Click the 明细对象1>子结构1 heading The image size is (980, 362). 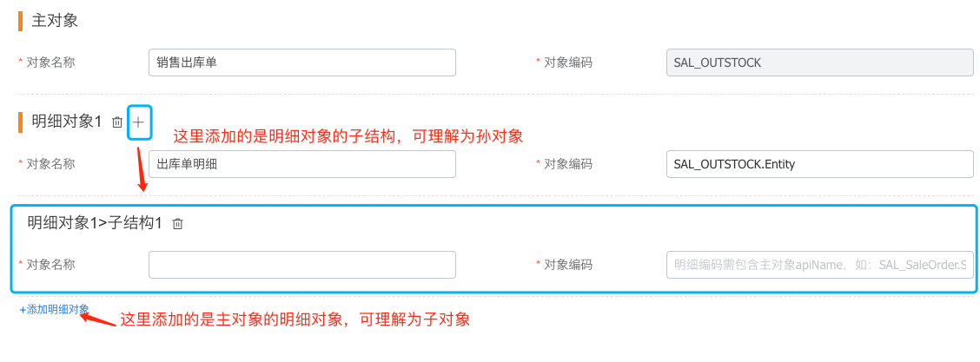95,223
